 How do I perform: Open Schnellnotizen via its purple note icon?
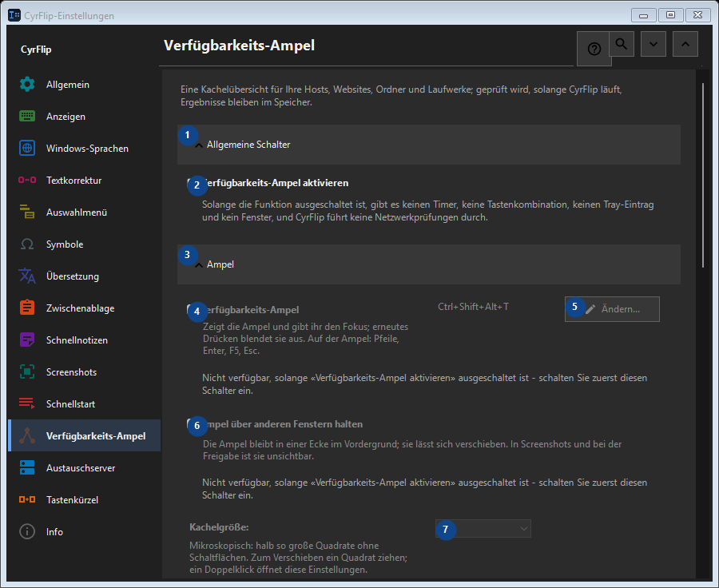[x=27, y=340]
